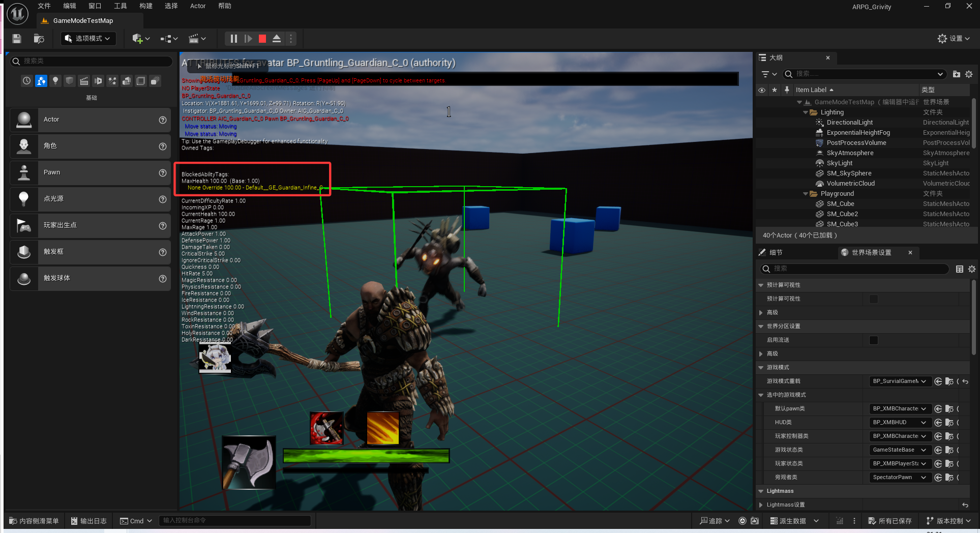This screenshot has width=980, height=533.
Task: Open help for 触发球体 class
Action: (x=163, y=279)
